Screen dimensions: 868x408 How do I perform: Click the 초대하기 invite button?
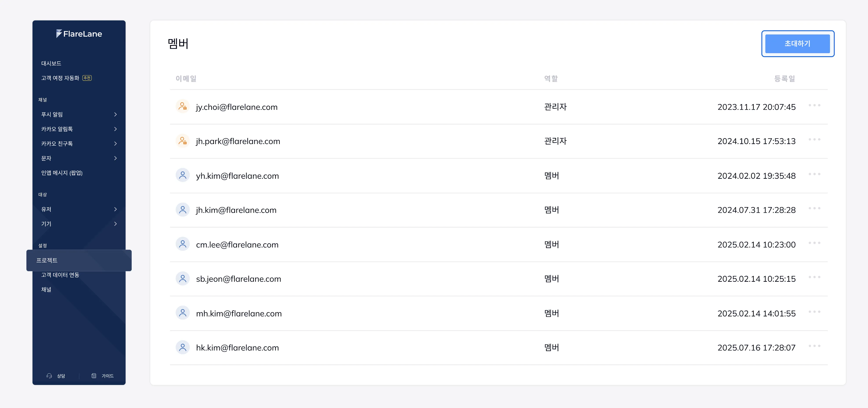coord(797,43)
